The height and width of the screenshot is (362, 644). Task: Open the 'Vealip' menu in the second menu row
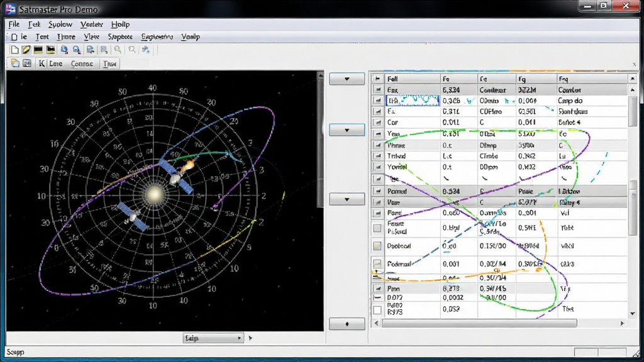tap(191, 37)
